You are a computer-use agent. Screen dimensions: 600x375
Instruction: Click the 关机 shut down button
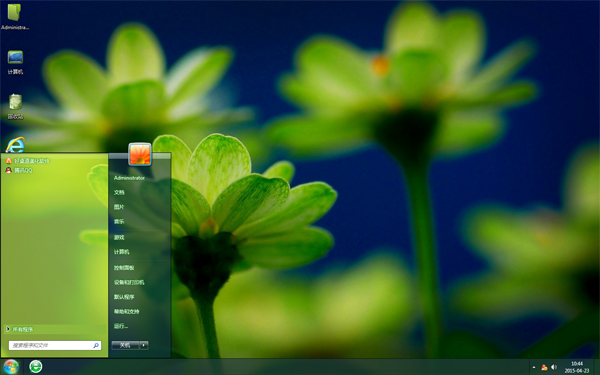click(x=125, y=345)
